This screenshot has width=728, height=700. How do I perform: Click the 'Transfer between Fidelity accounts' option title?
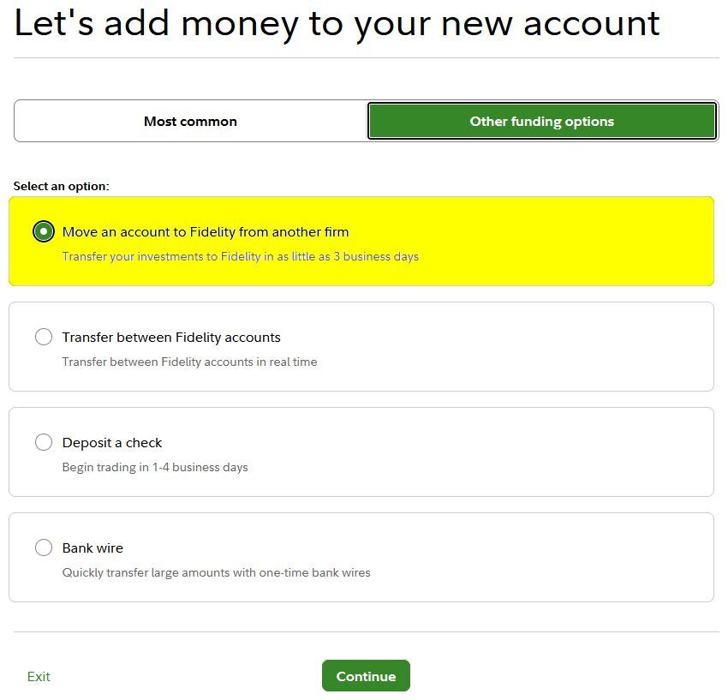click(171, 338)
